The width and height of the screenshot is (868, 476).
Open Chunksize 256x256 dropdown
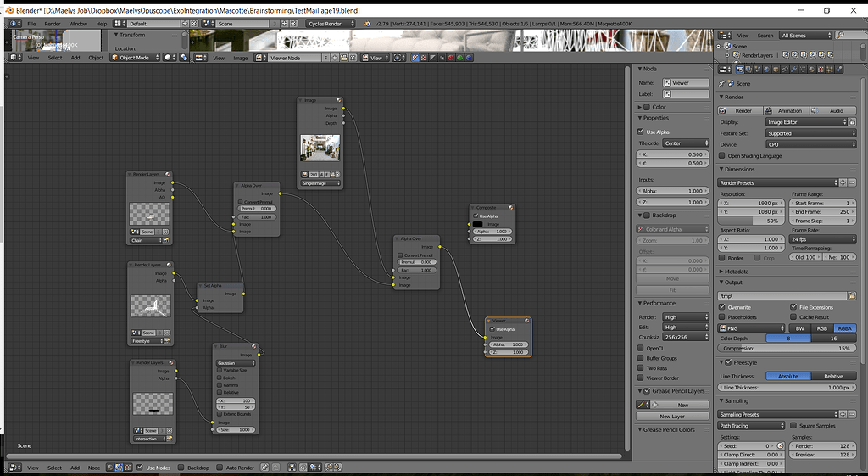tap(685, 337)
